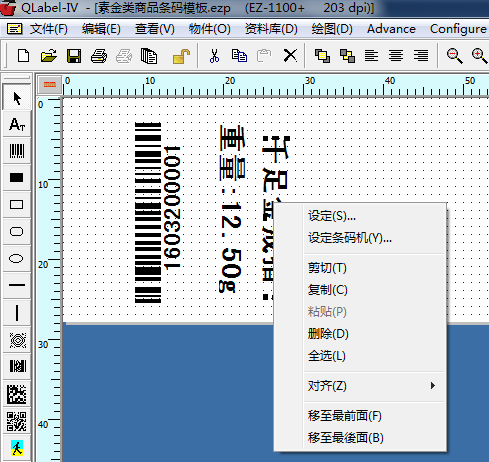Open the Advance menu

pos(391,29)
